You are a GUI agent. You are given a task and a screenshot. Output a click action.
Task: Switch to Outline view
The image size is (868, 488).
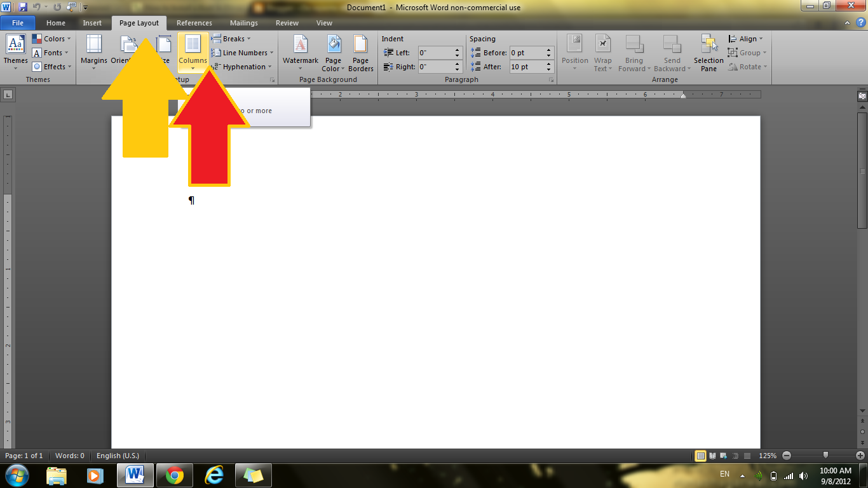[735, 456]
